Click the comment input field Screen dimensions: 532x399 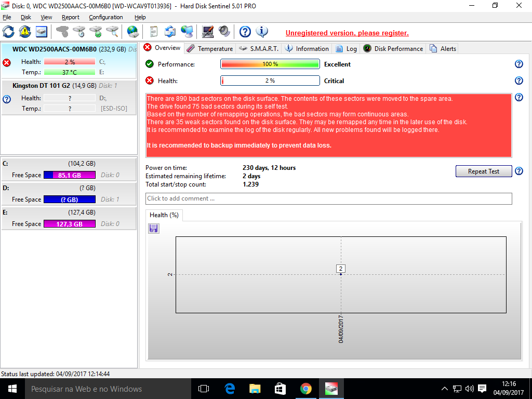tap(328, 198)
